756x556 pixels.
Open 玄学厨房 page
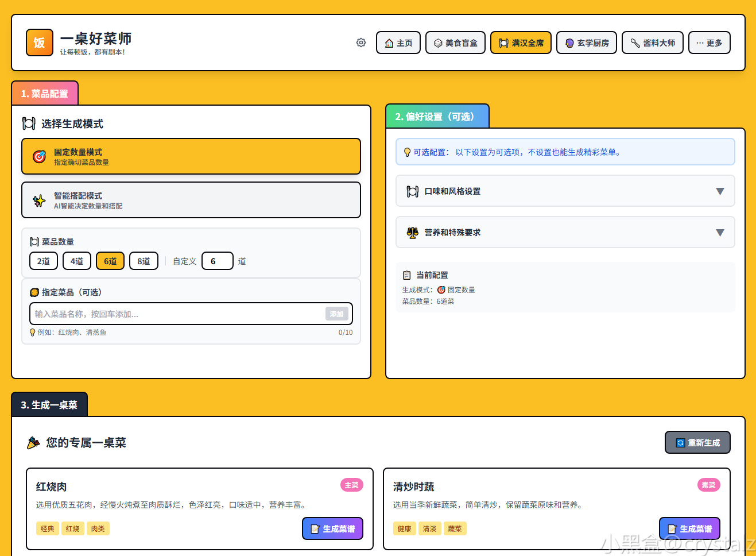(x=587, y=43)
